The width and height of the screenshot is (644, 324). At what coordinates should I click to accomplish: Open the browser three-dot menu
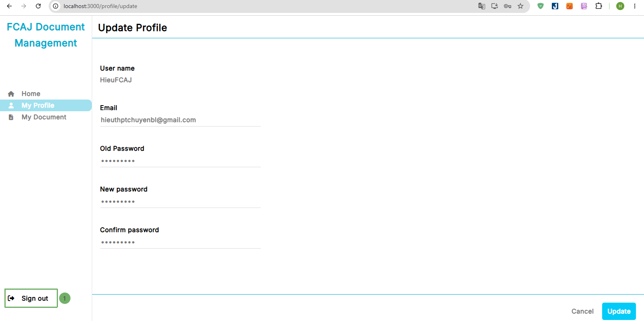[x=635, y=6]
